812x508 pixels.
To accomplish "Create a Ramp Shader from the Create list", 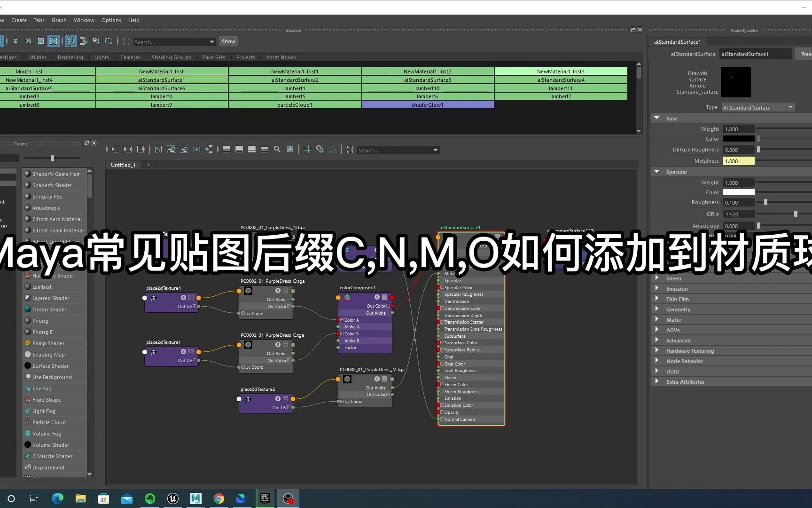I will [55, 343].
